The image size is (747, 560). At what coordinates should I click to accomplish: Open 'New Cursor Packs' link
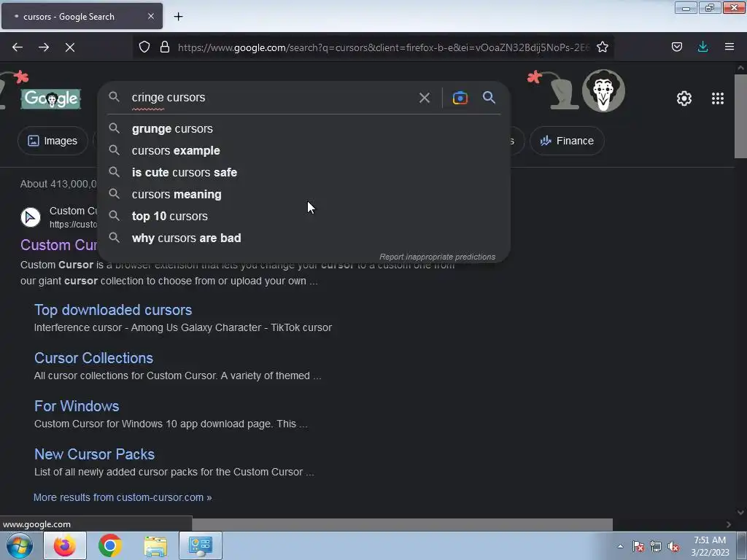[x=94, y=454]
